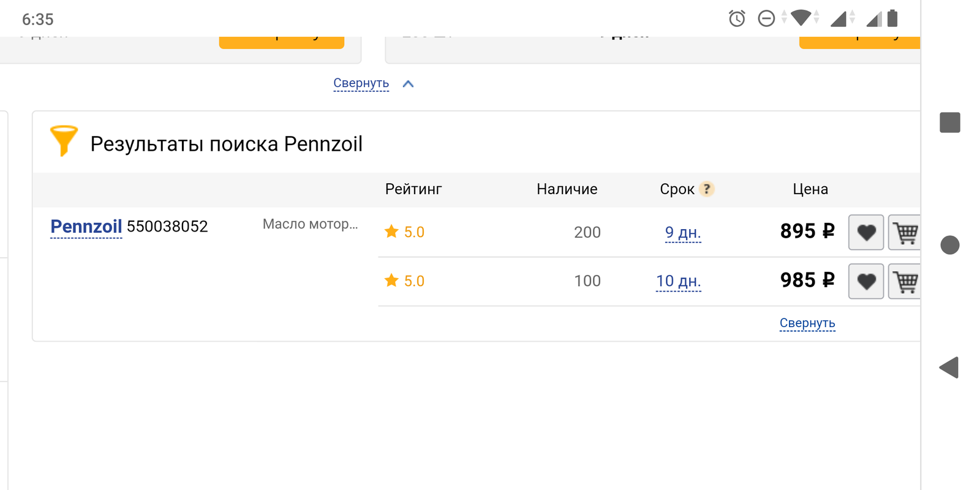This screenshot has width=980, height=490.
Task: Add the 985 ₽ offer to favorites
Action: 865,281
